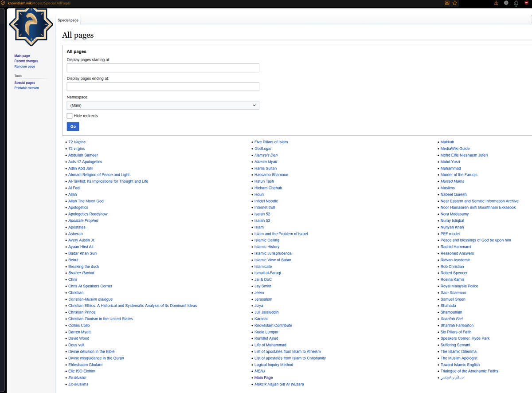532x393 pixels.
Task: Open the Christian Prince link
Action: pyautogui.click(x=82, y=312)
